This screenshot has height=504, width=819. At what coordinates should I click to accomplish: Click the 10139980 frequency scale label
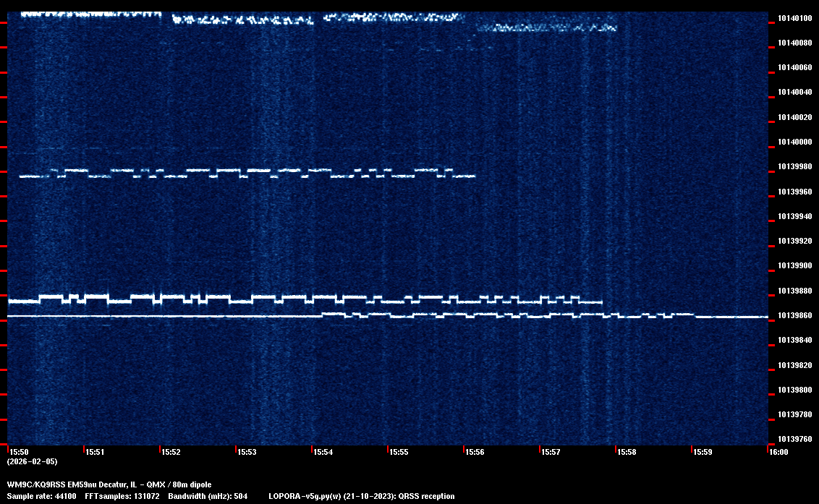[x=794, y=167]
